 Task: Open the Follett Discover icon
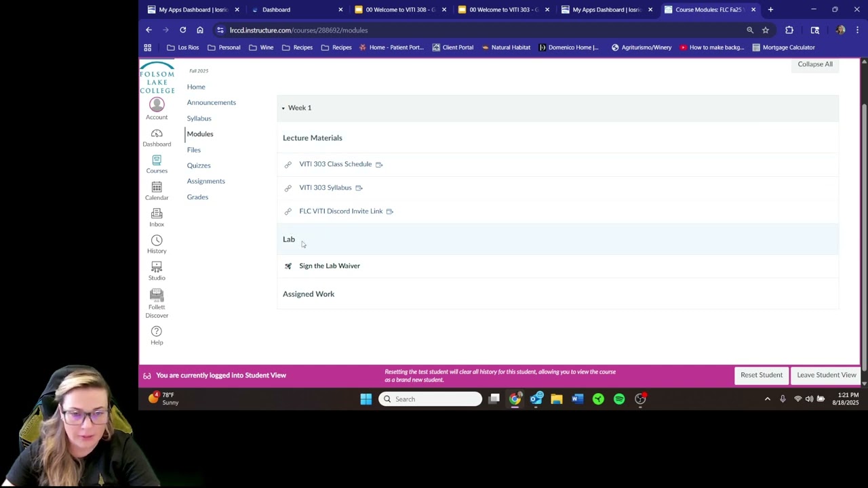(157, 295)
